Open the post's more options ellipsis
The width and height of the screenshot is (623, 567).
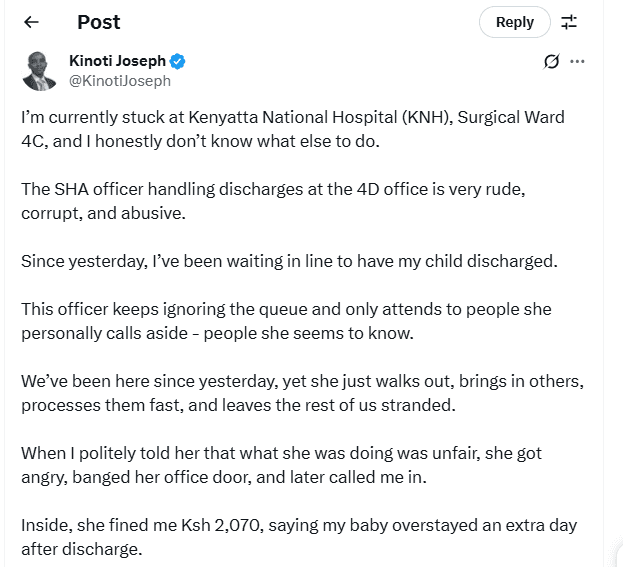577,62
